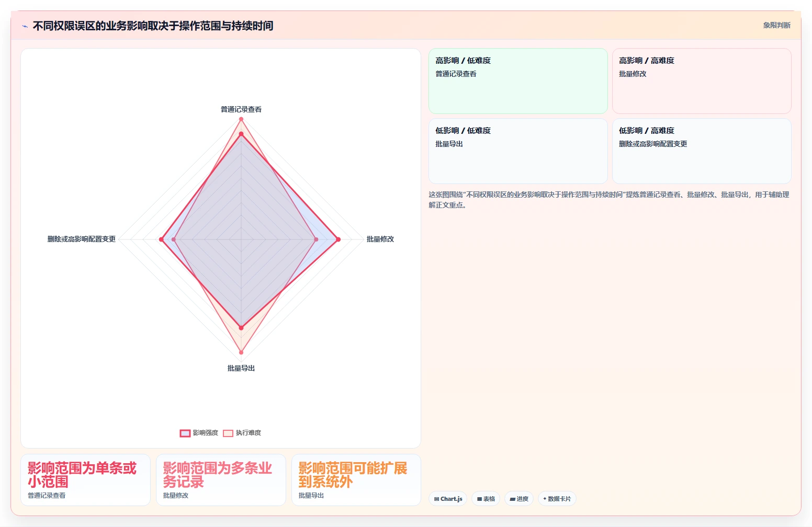This screenshot has height=527, width=812.
Task: Click the 进度 tag chip
Action: [519, 499]
